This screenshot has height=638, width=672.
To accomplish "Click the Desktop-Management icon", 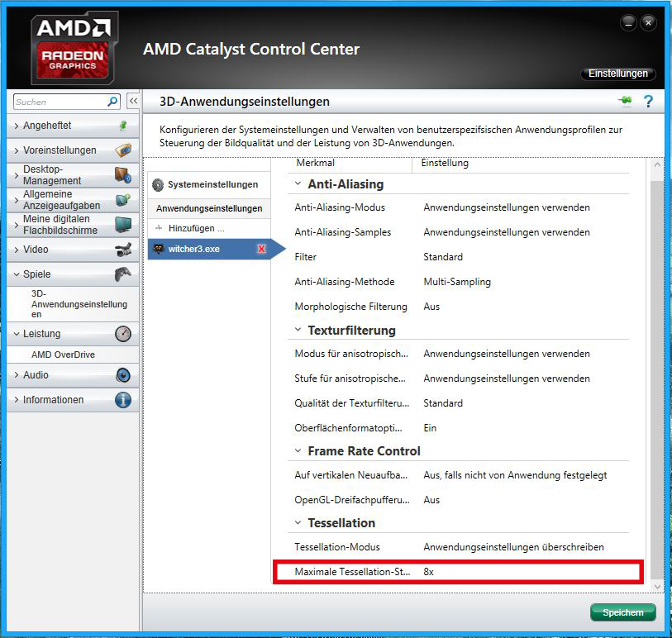I will pyautogui.click(x=123, y=175).
